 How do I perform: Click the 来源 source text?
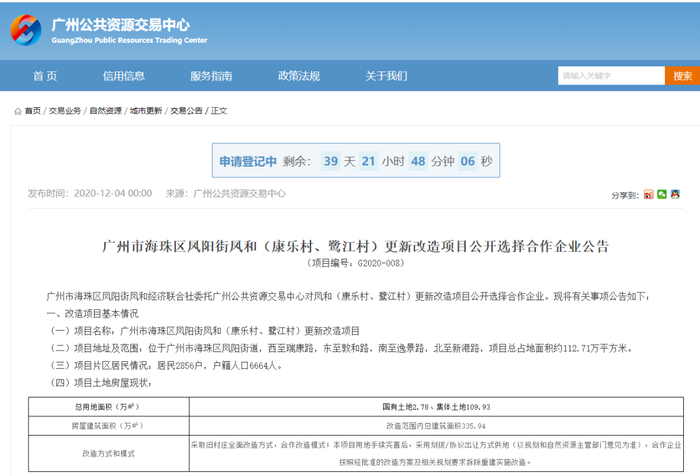(225, 193)
